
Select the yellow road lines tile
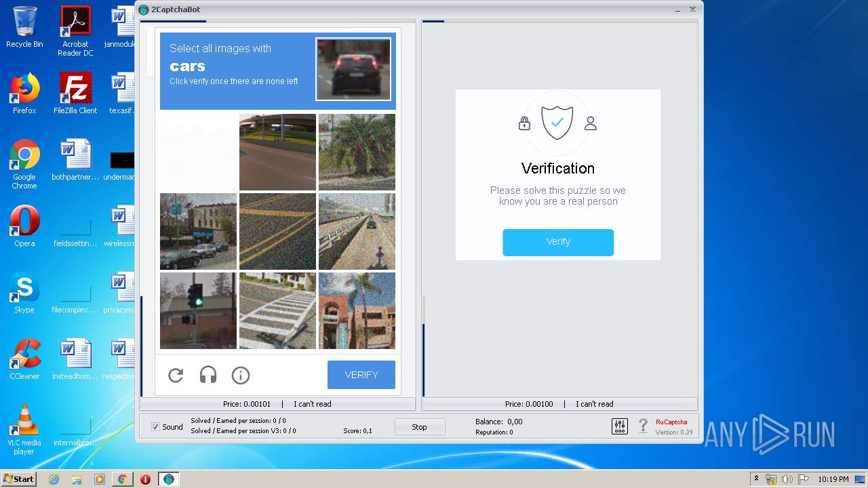[277, 231]
